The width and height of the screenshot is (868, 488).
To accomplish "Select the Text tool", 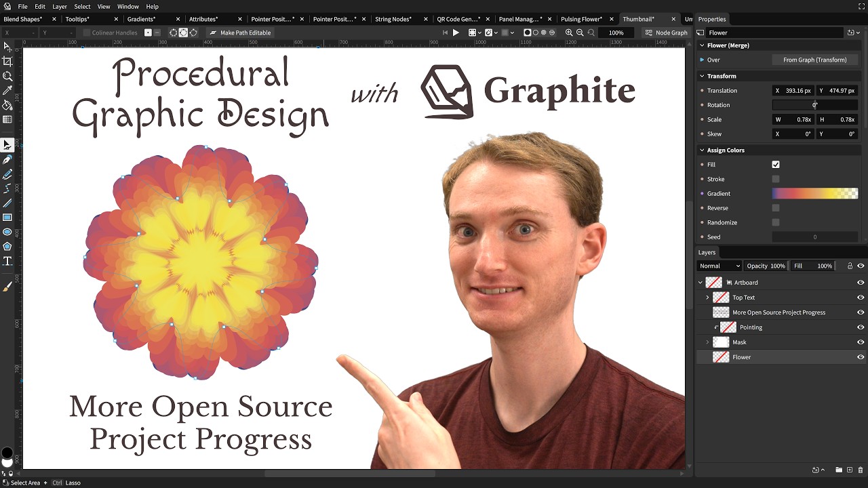I will tap(7, 261).
